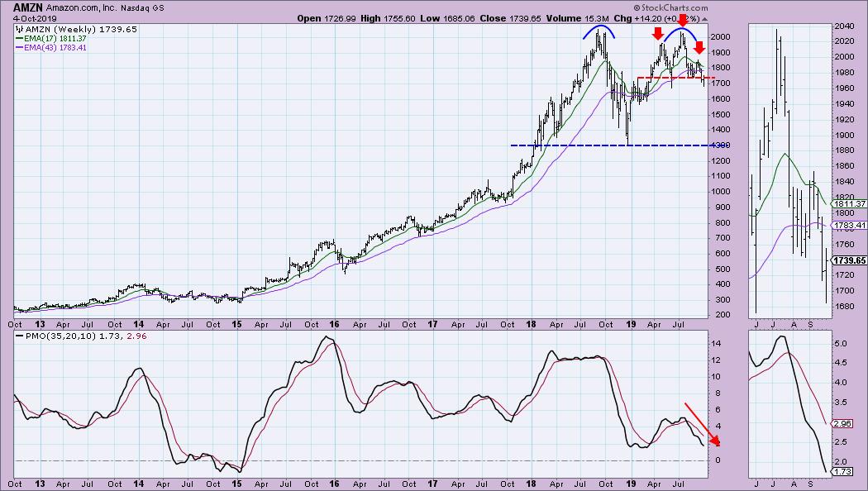Click the 1720 label on the zoom panel axis

(x=844, y=275)
